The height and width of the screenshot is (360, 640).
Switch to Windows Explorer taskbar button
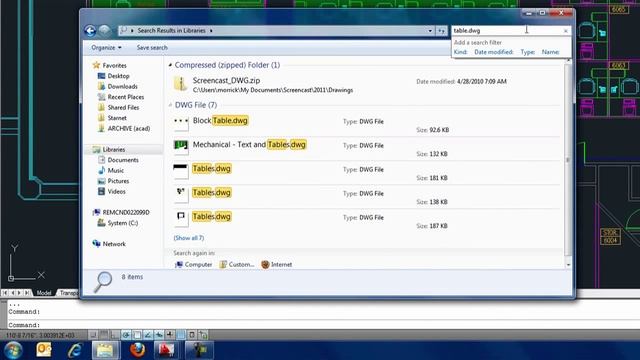point(105,350)
